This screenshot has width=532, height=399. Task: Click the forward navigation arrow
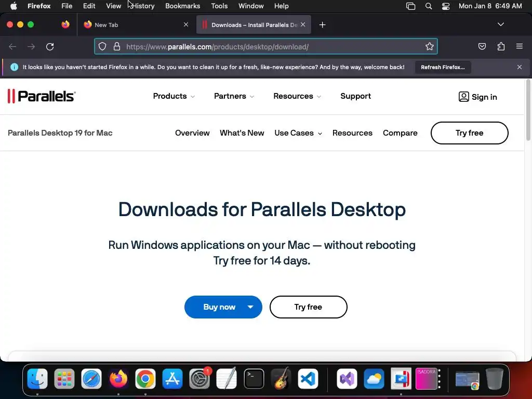click(31, 47)
